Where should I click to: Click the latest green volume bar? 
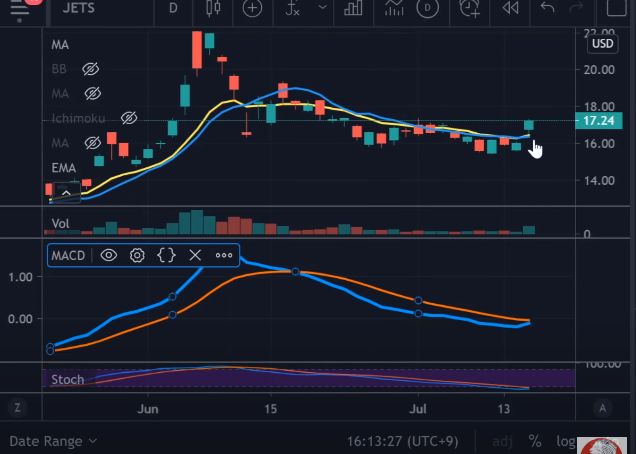point(529,230)
